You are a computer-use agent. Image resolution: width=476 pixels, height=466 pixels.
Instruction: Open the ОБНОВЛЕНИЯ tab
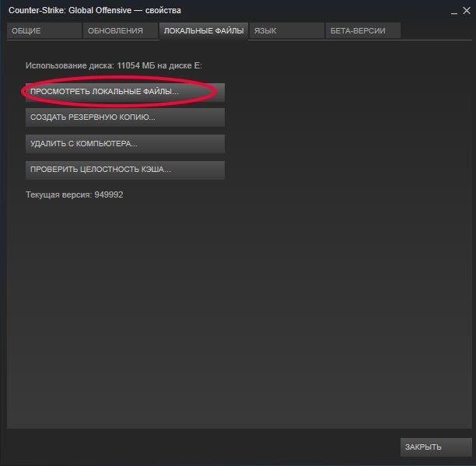coord(120,31)
